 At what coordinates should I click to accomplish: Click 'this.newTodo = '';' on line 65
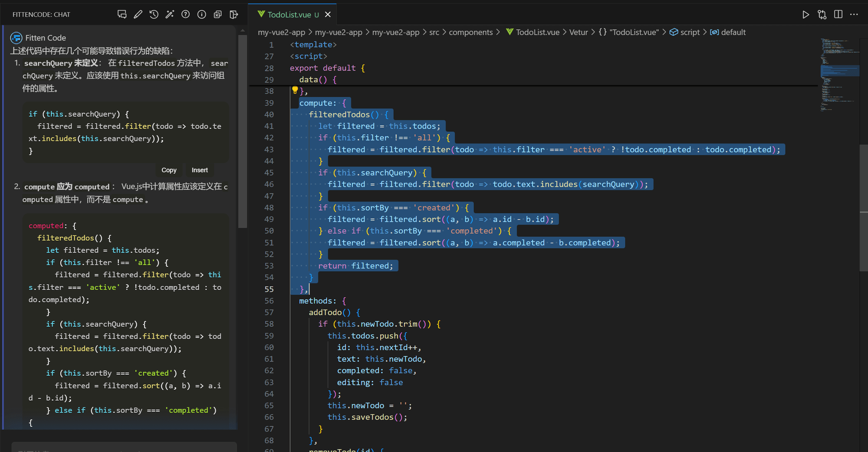(x=370, y=405)
